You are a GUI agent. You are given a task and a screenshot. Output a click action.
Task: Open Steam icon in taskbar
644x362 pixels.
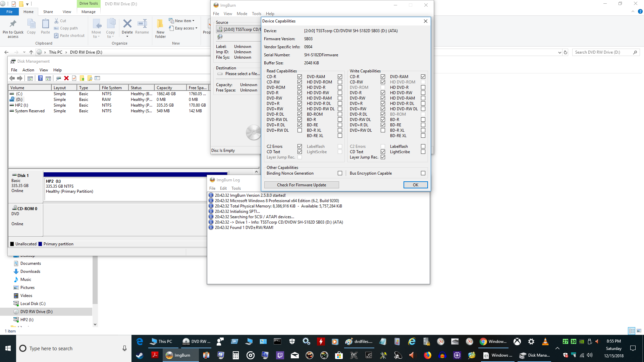click(140, 355)
